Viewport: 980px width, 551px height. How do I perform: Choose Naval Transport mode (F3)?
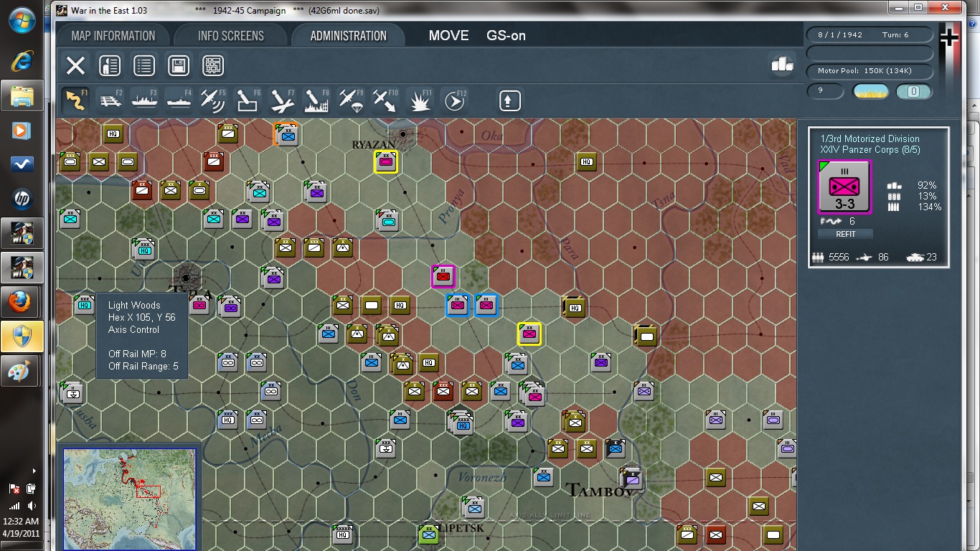pos(145,100)
